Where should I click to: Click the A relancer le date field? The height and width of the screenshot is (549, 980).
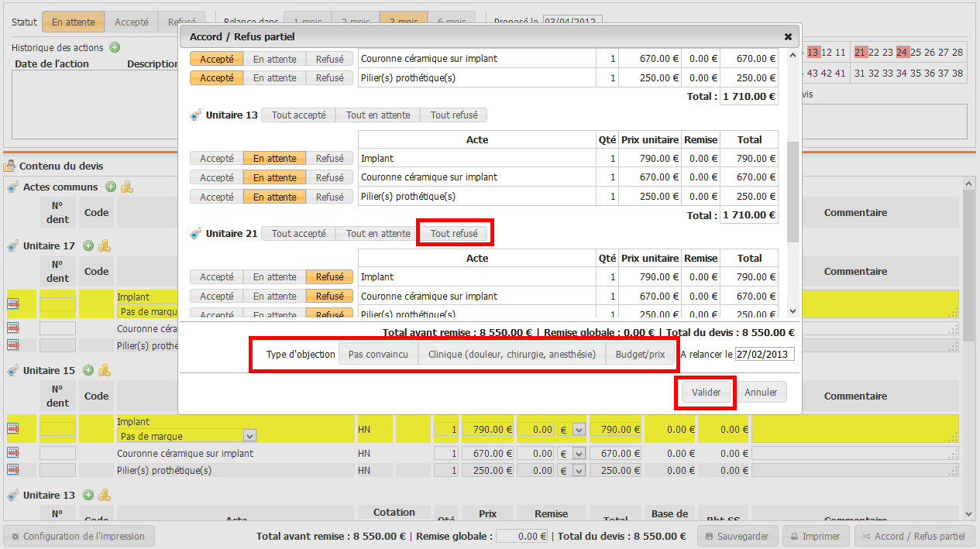coord(764,354)
